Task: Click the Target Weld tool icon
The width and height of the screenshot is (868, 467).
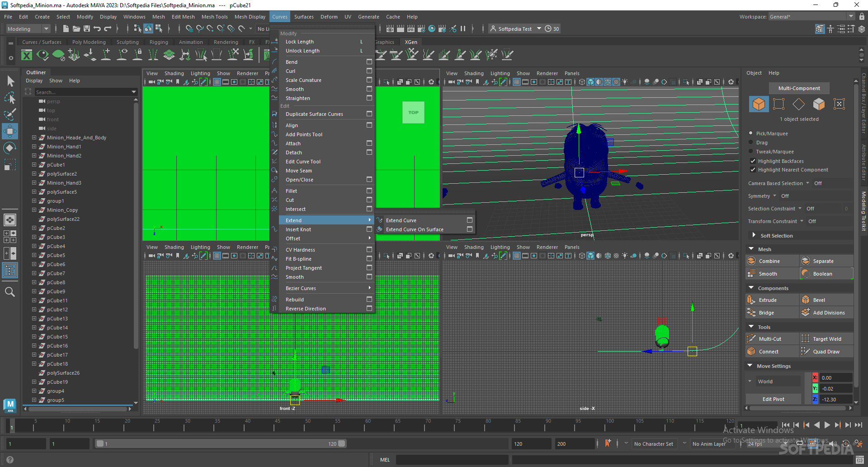Action: [x=806, y=338]
